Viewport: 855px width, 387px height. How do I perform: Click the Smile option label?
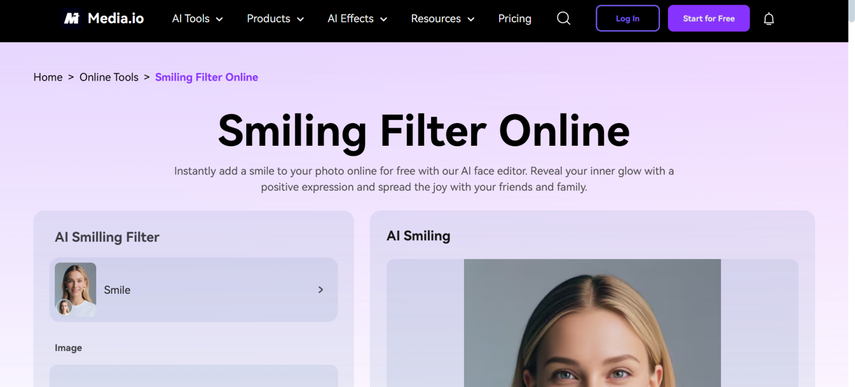tap(117, 290)
